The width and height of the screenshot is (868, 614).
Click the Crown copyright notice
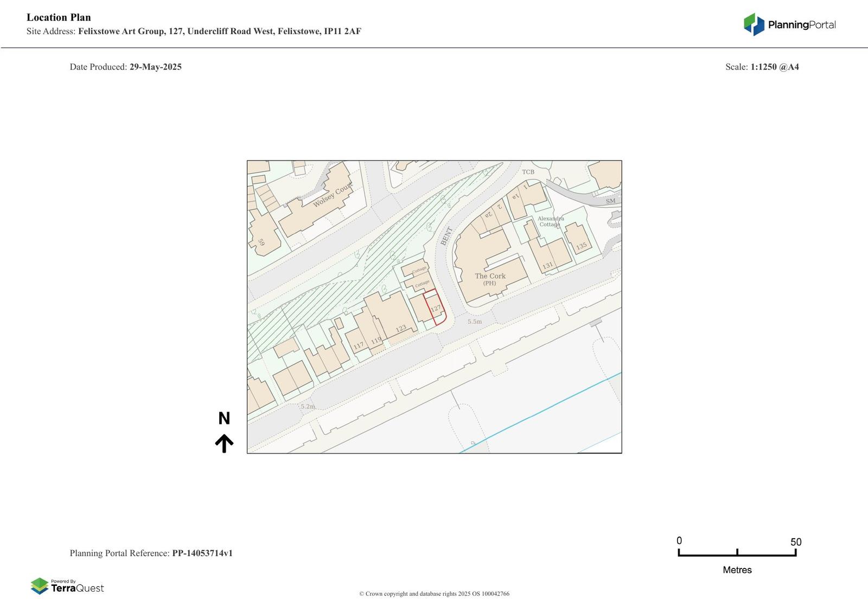click(434, 594)
